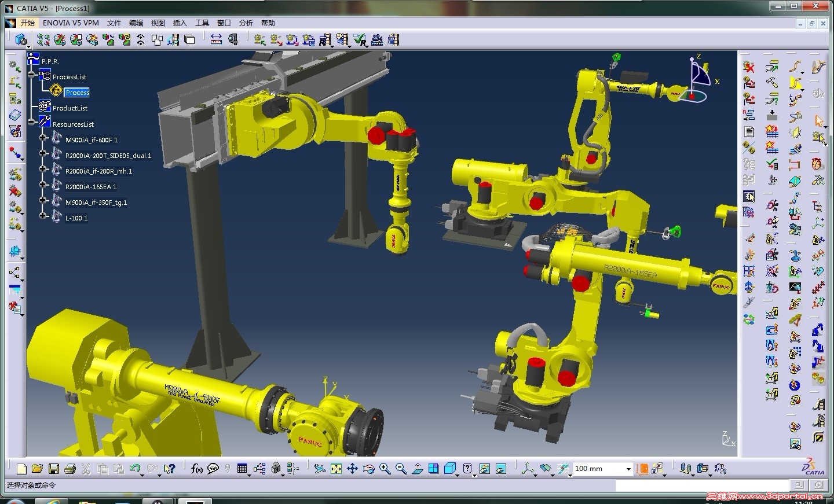Select the ResourcesList label in the tree
834x504 pixels.
click(x=73, y=124)
